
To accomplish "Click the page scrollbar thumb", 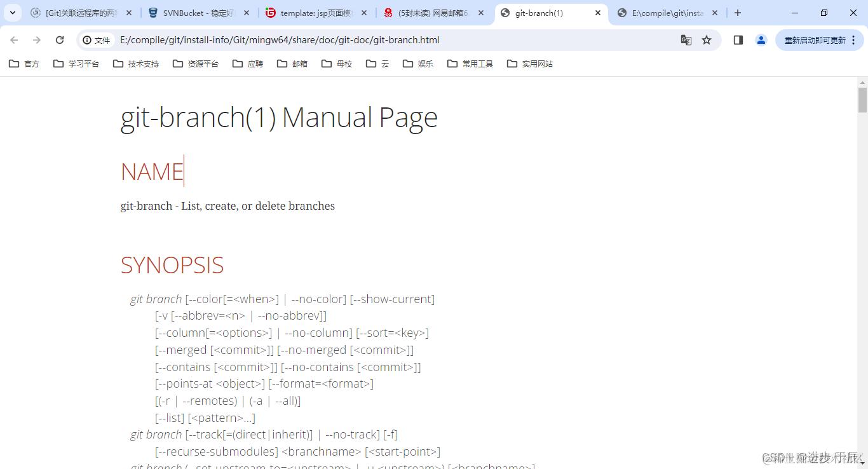I will point(862,100).
